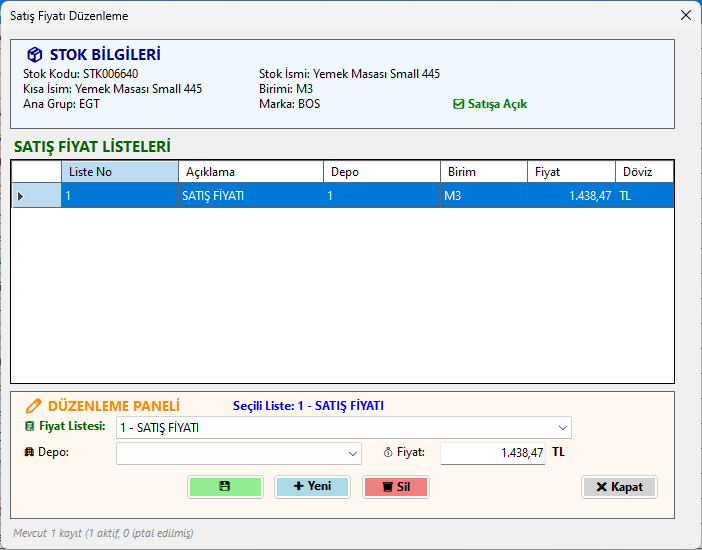This screenshot has height=550, width=702.
Task: Select the SATIŞ FİYATI cell in the grid
Action: point(250,196)
